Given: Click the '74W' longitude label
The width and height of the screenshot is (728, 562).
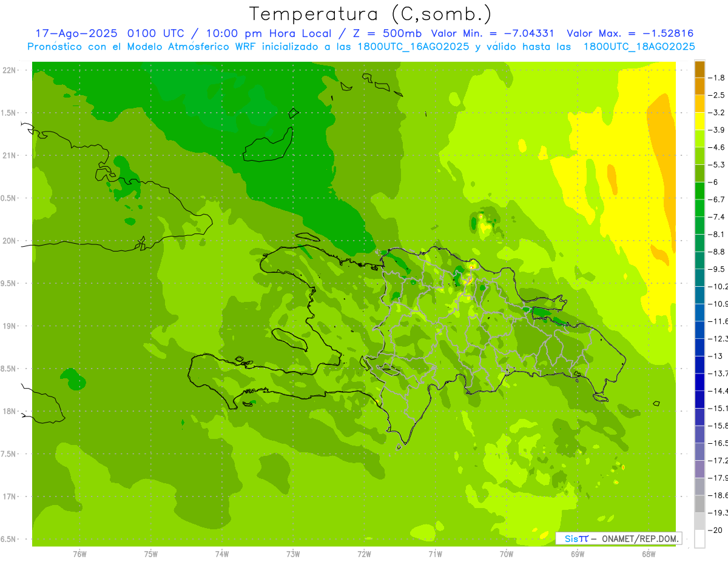Looking at the screenshot, I should point(221,554).
